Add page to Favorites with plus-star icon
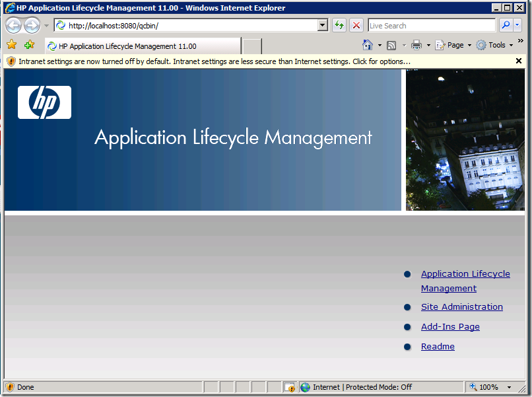Viewport: 532px width, 397px height. [30, 44]
